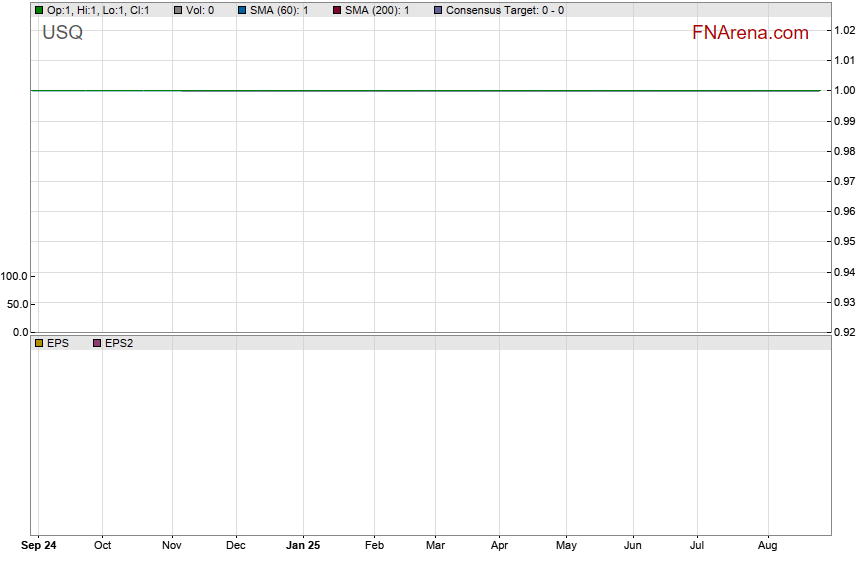The height and width of the screenshot is (566, 859).
Task: Click the Aug month axis label
Action: click(x=767, y=546)
